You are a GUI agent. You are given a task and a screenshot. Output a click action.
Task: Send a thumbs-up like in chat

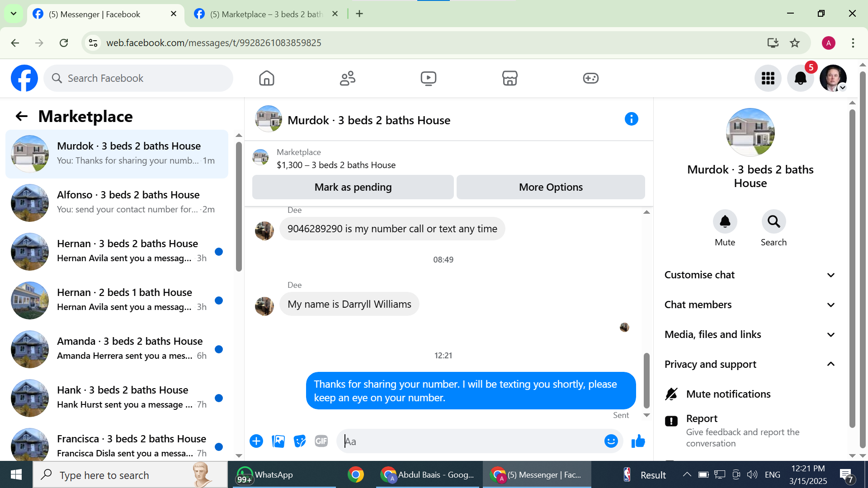(638, 441)
